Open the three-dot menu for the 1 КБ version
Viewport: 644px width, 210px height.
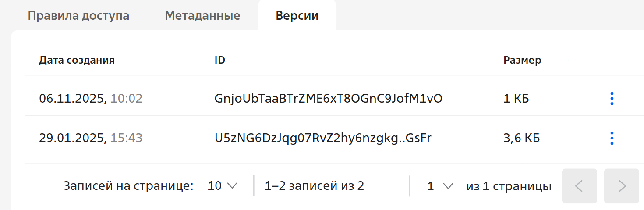[612, 99]
